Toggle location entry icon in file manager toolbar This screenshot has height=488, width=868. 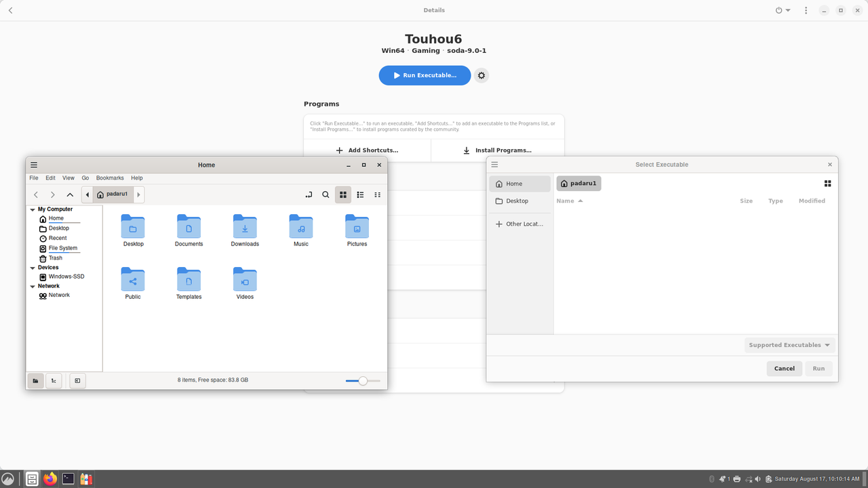pos(309,195)
